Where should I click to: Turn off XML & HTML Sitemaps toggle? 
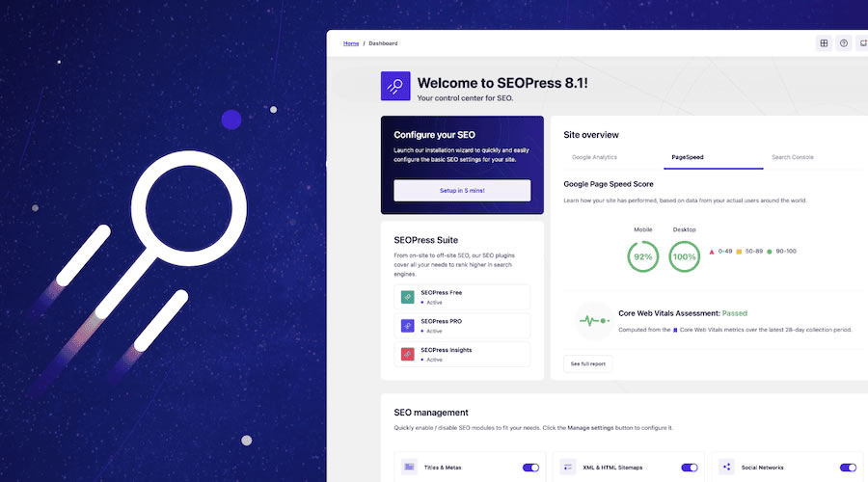point(689,468)
